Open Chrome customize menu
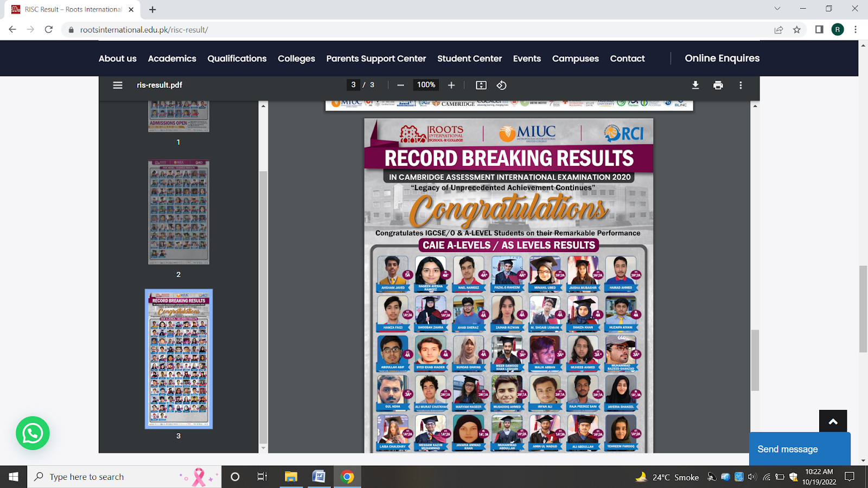868x488 pixels. (856, 30)
